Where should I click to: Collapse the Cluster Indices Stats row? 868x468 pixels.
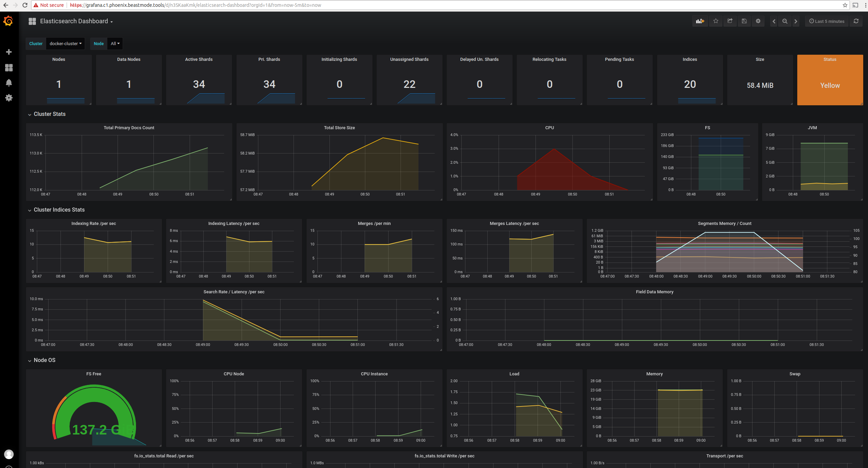pos(59,210)
